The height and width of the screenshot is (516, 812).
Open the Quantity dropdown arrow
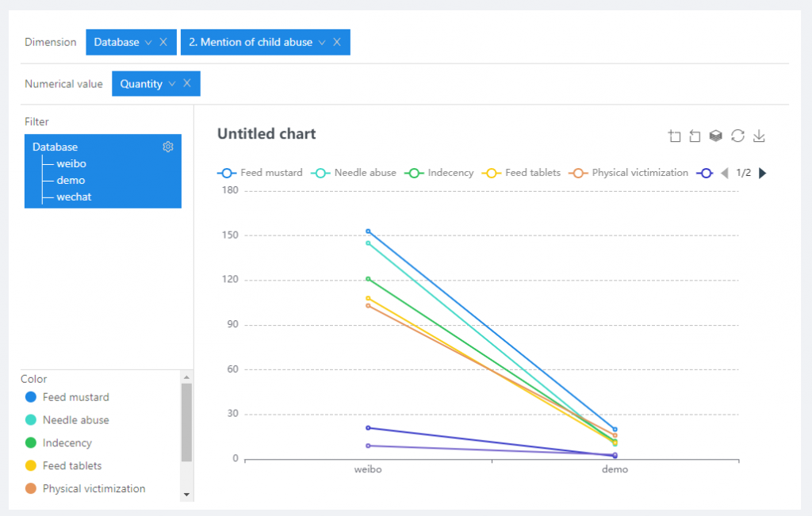pyautogui.click(x=172, y=83)
